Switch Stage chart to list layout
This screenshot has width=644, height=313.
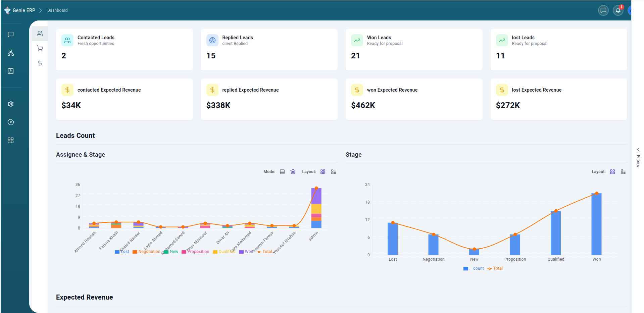point(623,171)
